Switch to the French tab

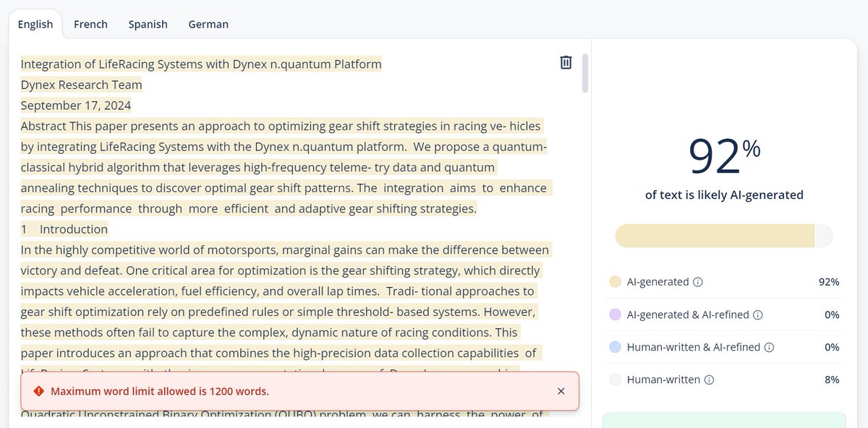[90, 24]
